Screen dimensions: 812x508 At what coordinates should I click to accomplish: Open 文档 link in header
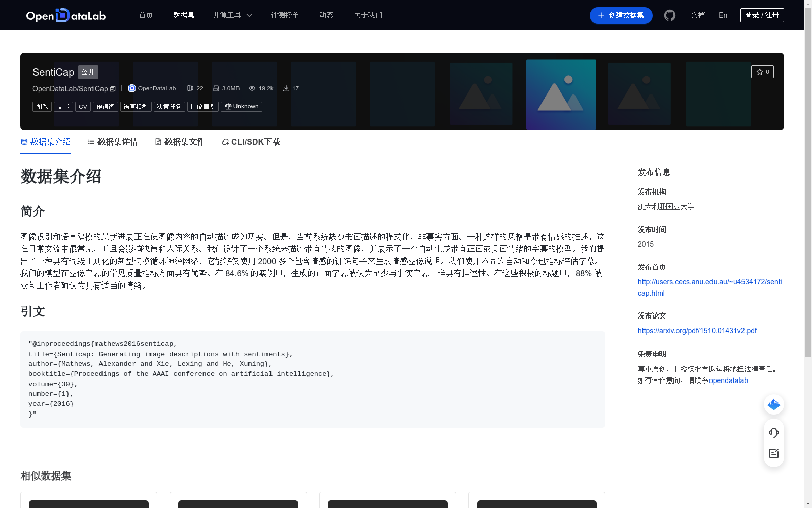[698, 15]
